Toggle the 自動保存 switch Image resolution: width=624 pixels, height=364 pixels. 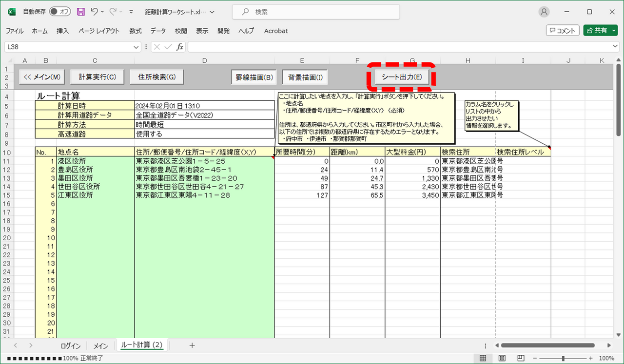click(61, 12)
